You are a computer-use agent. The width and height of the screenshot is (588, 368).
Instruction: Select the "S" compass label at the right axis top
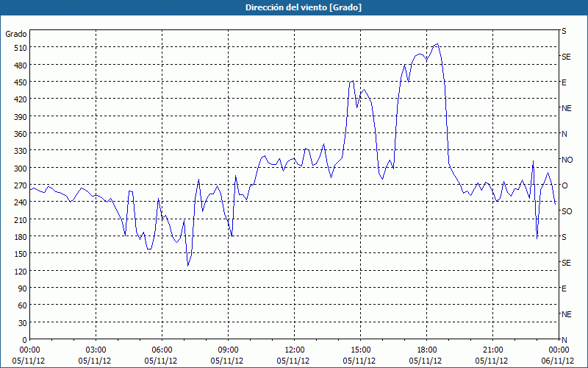[564, 31]
